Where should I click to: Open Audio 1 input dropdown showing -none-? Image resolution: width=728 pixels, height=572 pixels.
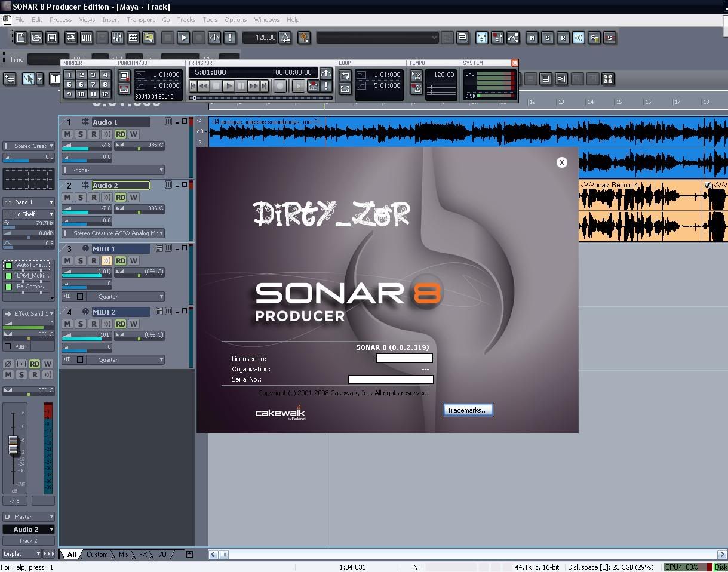[x=113, y=170]
